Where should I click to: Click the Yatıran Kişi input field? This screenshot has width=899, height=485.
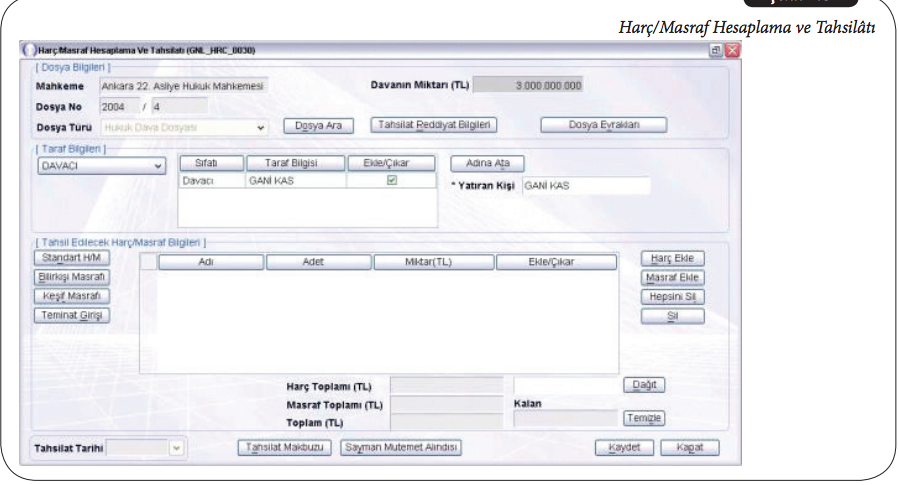585,186
